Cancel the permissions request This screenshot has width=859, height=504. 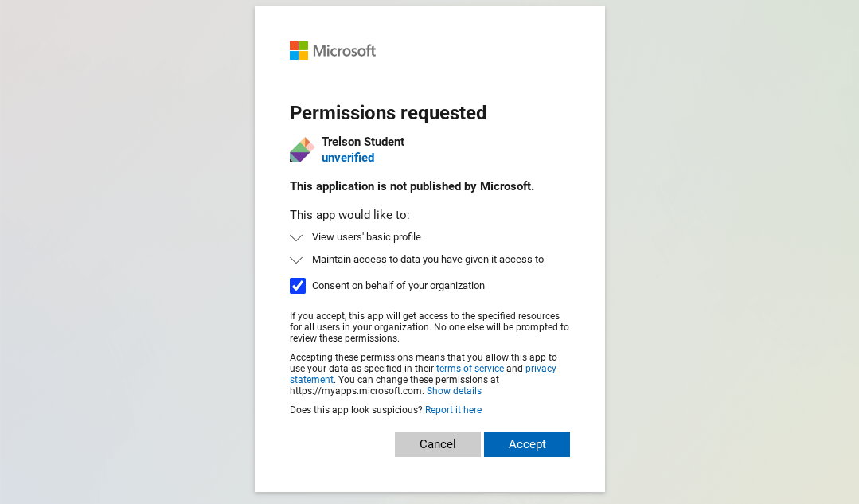438,444
